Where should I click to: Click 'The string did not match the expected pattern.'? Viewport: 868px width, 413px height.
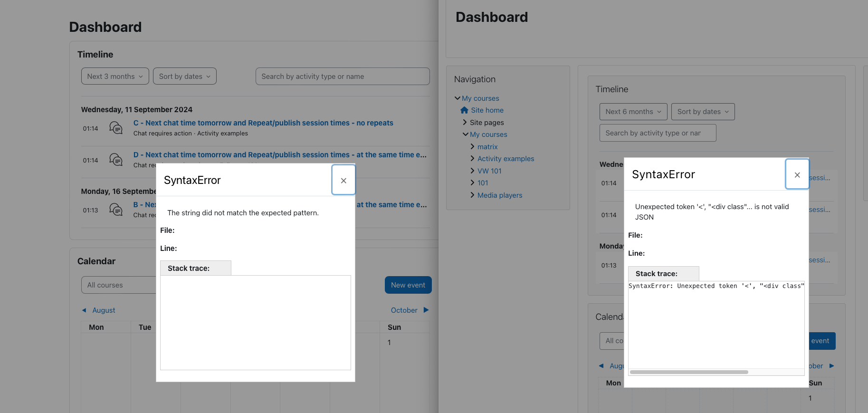click(x=243, y=213)
